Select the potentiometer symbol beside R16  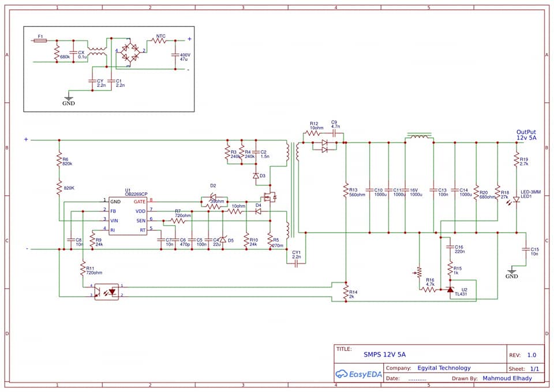[x=419, y=272]
